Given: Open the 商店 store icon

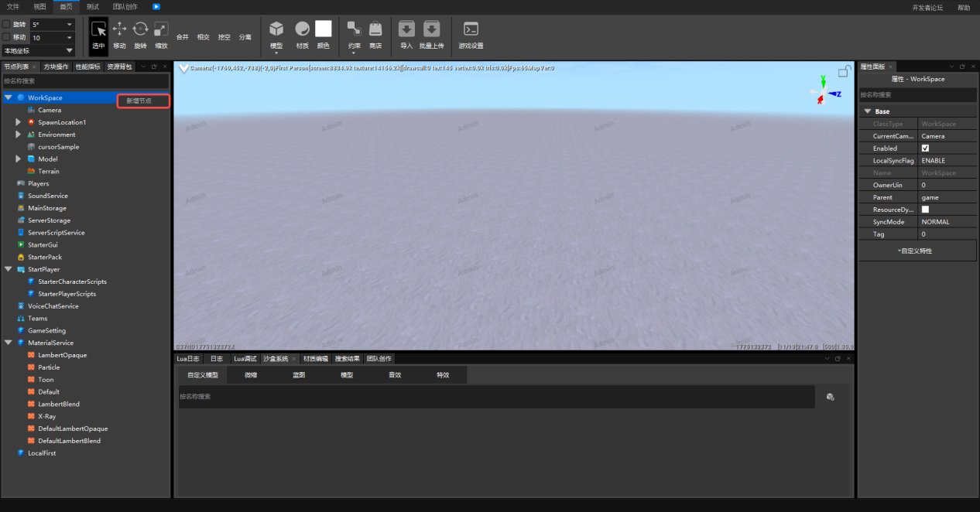Looking at the screenshot, I should pyautogui.click(x=375, y=29).
